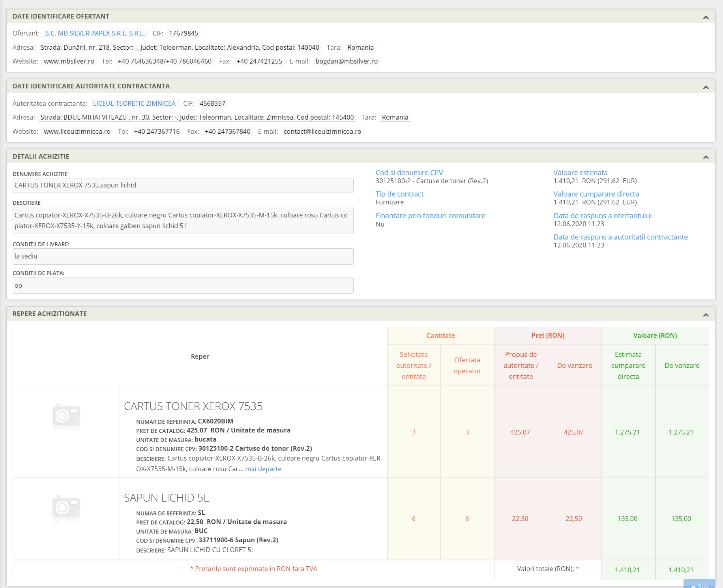723x588 pixels.
Task: Click the Sus back-to-top button
Action: pyautogui.click(x=699, y=584)
